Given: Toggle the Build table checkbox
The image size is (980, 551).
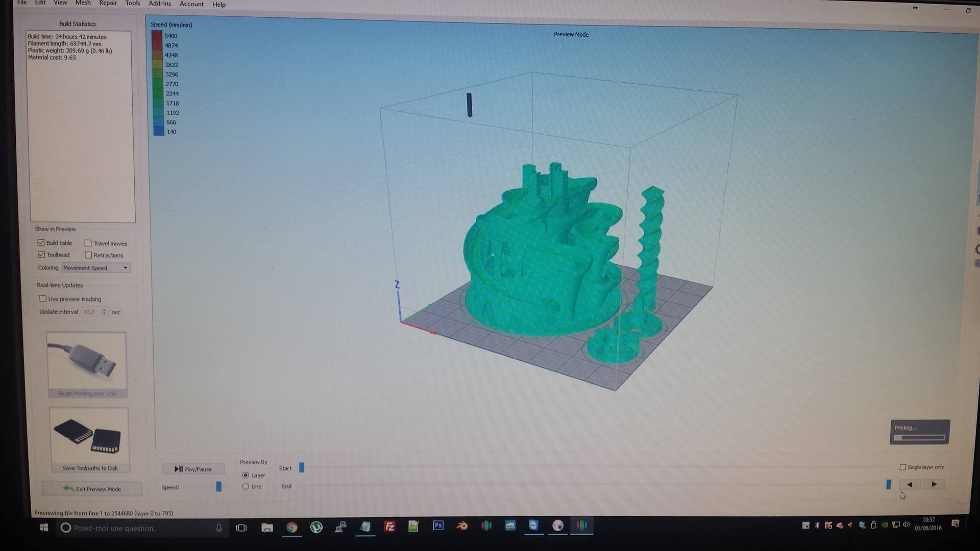Looking at the screenshot, I should [x=41, y=243].
